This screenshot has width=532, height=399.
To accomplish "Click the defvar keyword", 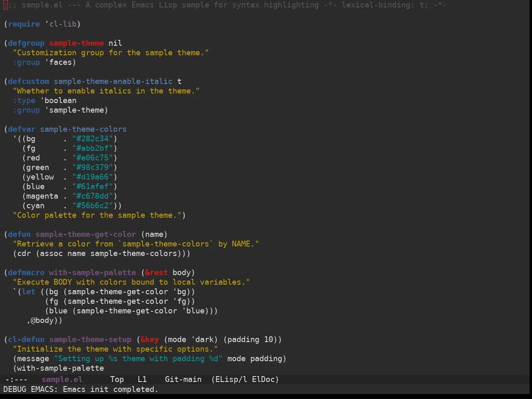I will click(22, 129).
